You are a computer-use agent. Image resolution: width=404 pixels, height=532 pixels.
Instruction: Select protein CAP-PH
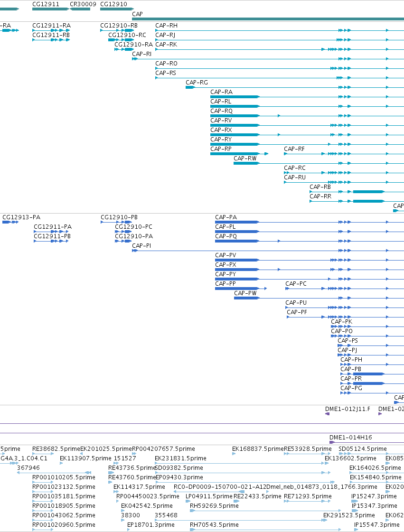[x=372, y=365]
